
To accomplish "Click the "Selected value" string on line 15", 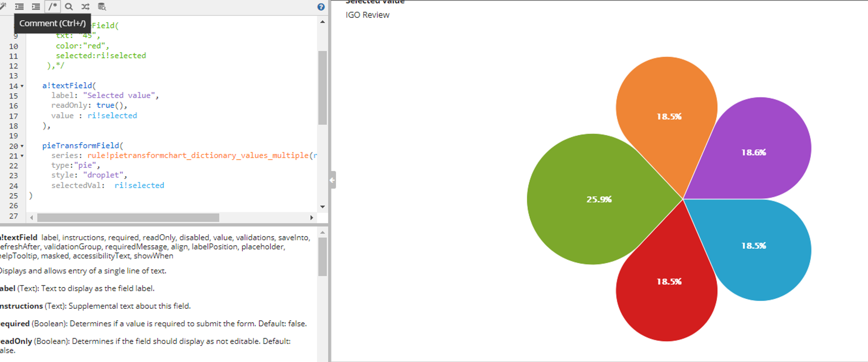I will pyautogui.click(x=119, y=95).
